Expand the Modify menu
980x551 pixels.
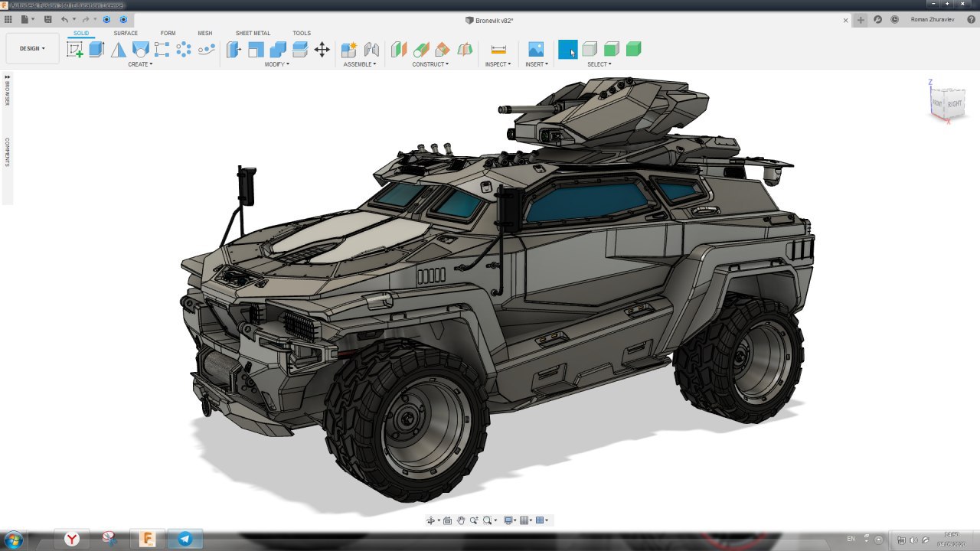coord(277,64)
